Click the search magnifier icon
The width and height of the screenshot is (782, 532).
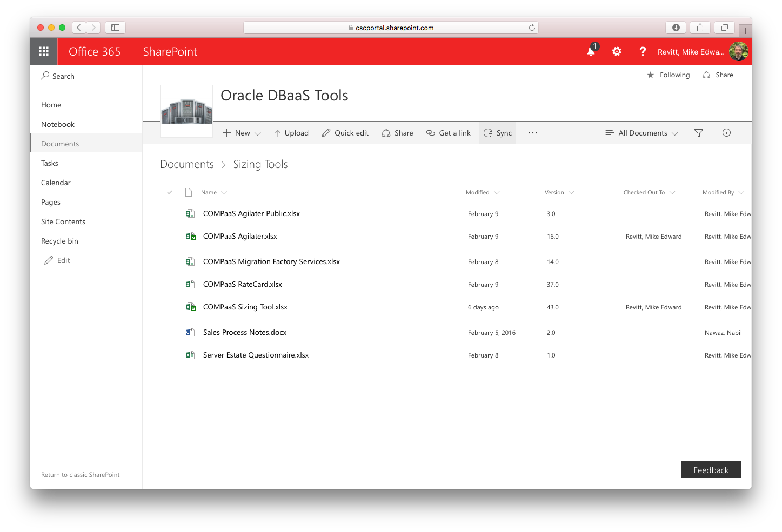(x=45, y=76)
